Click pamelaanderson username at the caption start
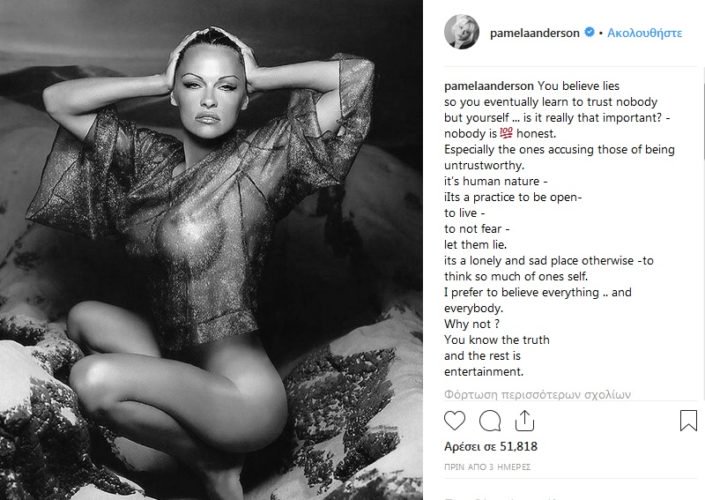Screen dimensions: 705x500 489,86
